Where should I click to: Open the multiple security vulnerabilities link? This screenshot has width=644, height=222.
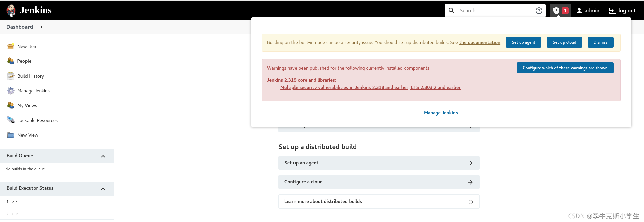click(370, 87)
